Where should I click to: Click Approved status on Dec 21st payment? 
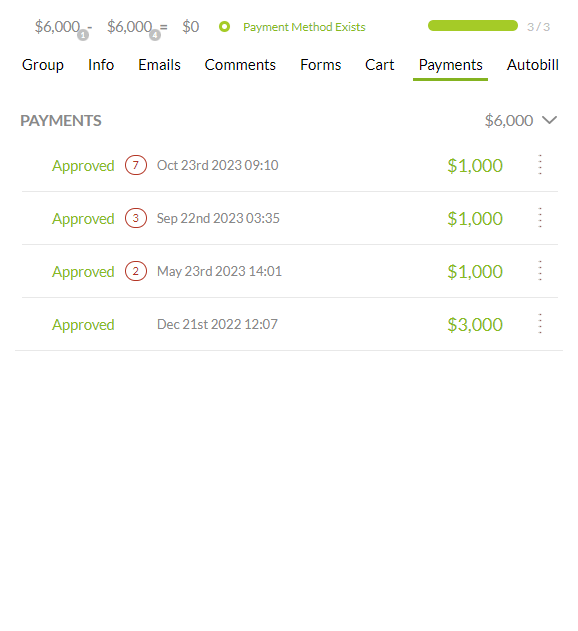pos(83,325)
